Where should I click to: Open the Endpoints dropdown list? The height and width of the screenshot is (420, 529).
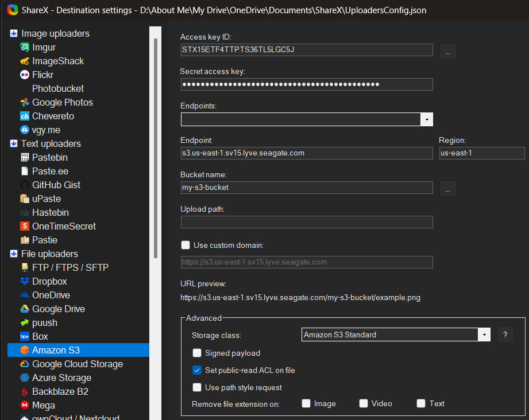pos(427,119)
